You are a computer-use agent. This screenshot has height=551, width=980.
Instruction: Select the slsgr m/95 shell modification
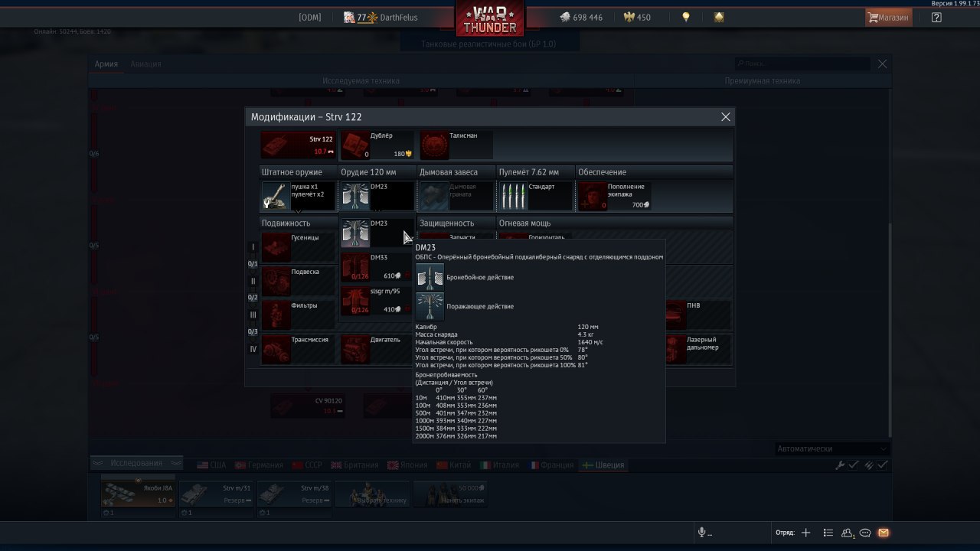pyautogui.click(x=377, y=301)
